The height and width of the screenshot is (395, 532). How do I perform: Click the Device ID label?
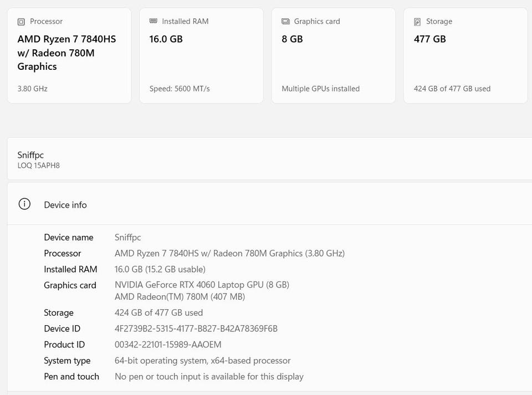coord(62,329)
